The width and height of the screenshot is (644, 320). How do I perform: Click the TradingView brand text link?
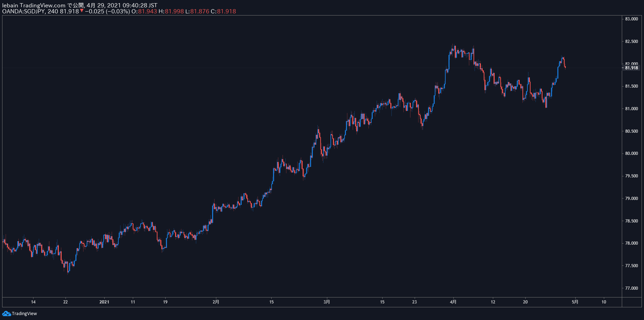tap(24, 313)
